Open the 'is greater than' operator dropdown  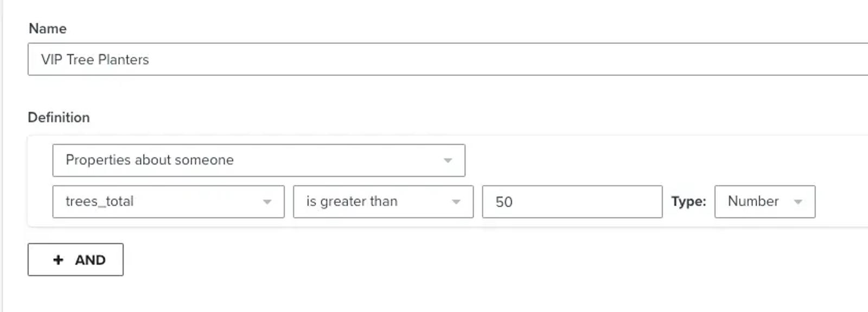pos(383,202)
